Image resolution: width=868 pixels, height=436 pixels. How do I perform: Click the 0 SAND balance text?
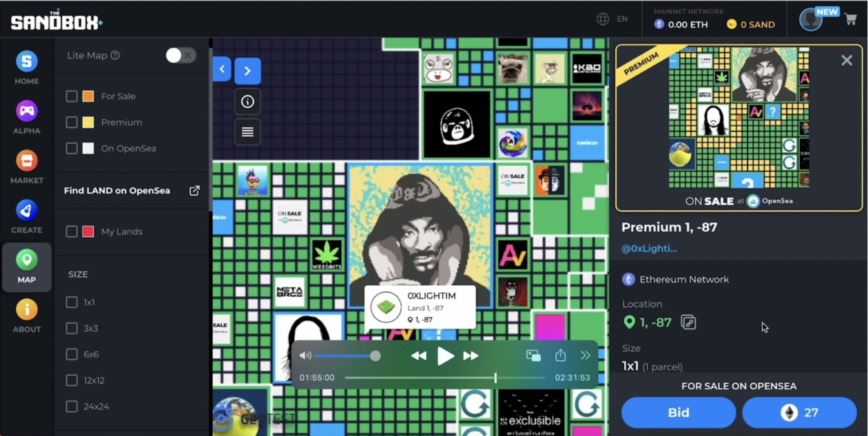(758, 24)
